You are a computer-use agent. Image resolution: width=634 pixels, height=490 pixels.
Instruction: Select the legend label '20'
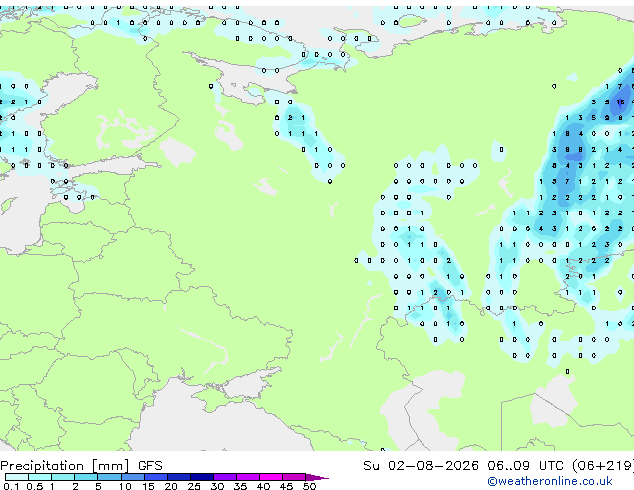tap(171, 486)
